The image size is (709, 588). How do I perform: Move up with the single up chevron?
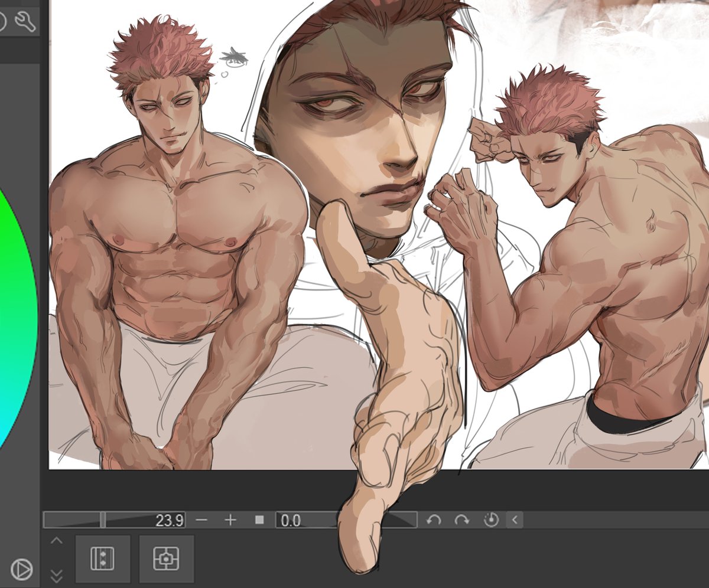pyautogui.click(x=56, y=541)
